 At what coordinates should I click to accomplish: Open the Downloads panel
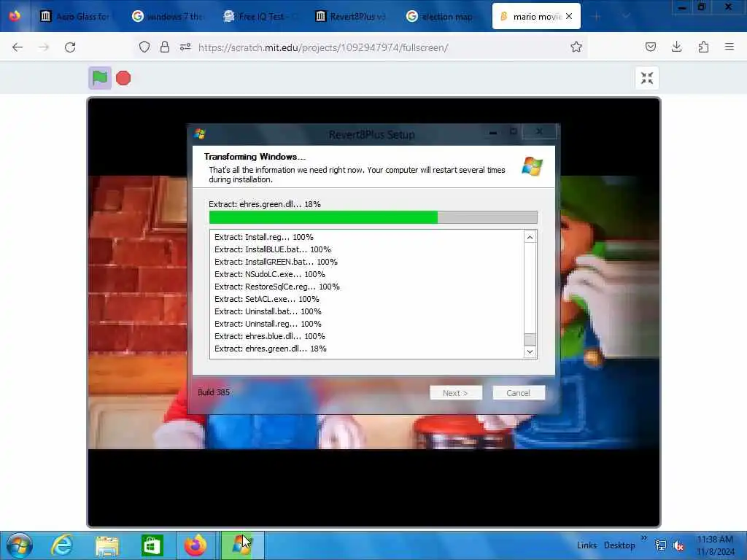pyautogui.click(x=676, y=47)
